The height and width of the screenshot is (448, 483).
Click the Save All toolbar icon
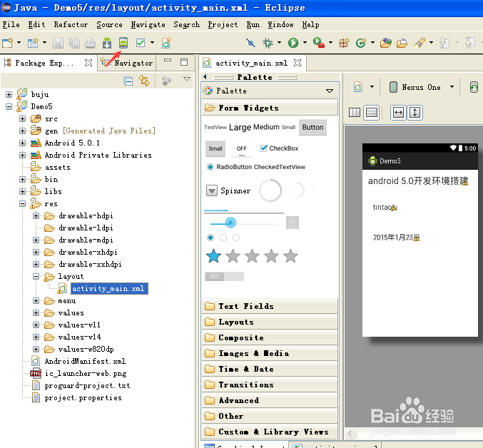click(x=74, y=43)
